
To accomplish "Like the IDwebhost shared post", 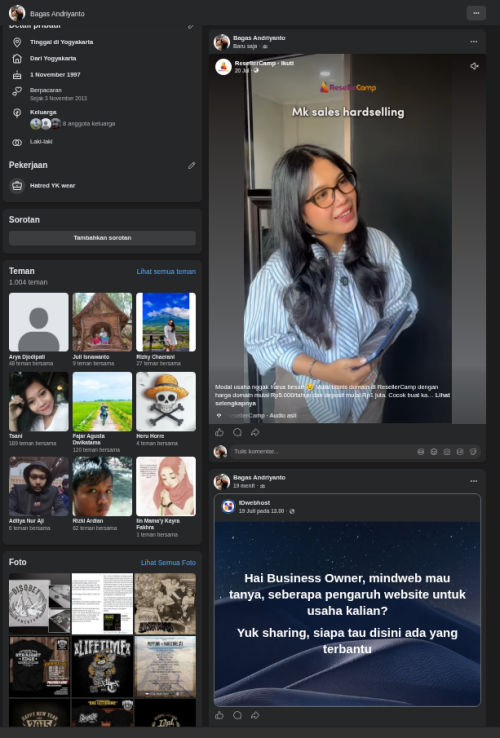I will pos(219,715).
